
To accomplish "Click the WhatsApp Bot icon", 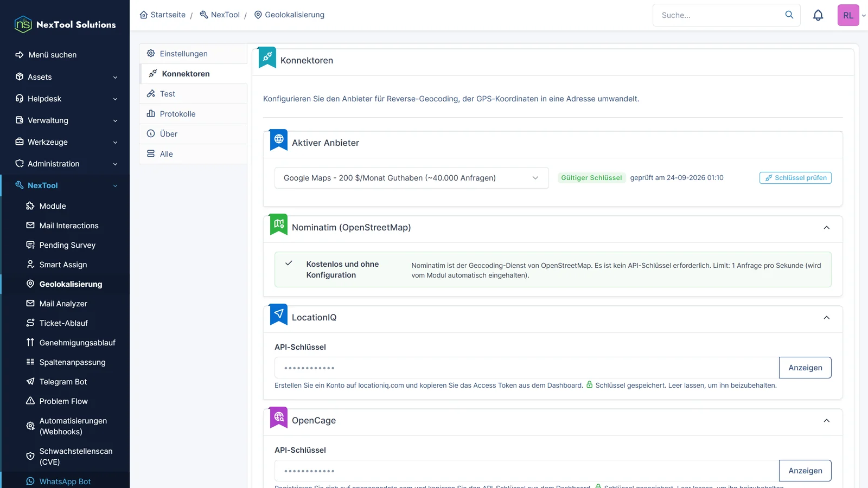I will click(x=30, y=481).
